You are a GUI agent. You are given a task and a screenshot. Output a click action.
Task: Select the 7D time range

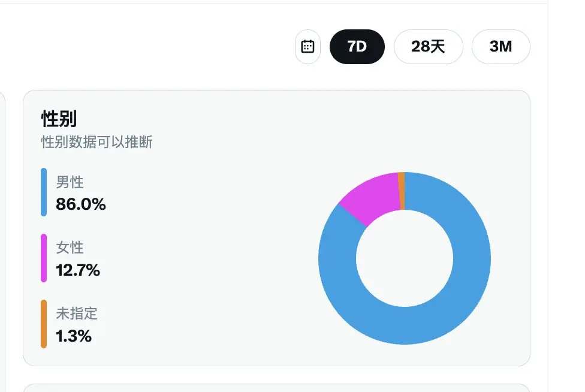(x=357, y=47)
